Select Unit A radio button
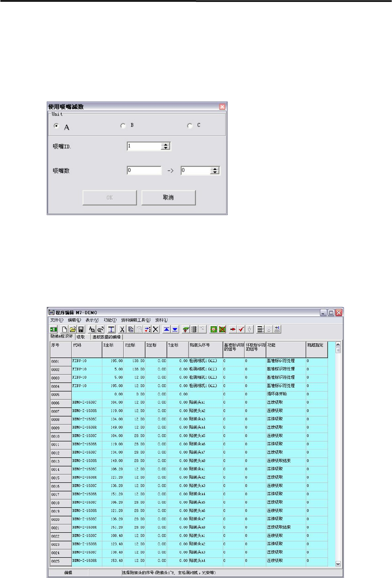Image resolution: width=392 pixels, height=578 pixels. [x=56, y=126]
